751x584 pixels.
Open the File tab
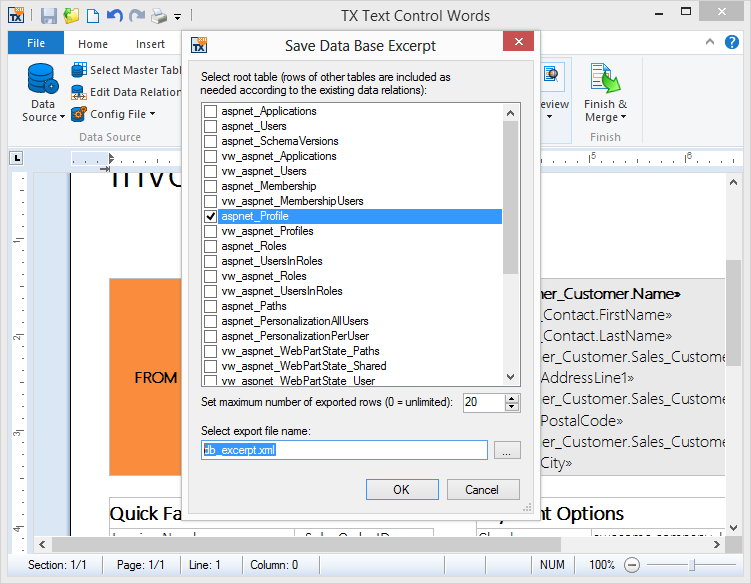point(36,43)
